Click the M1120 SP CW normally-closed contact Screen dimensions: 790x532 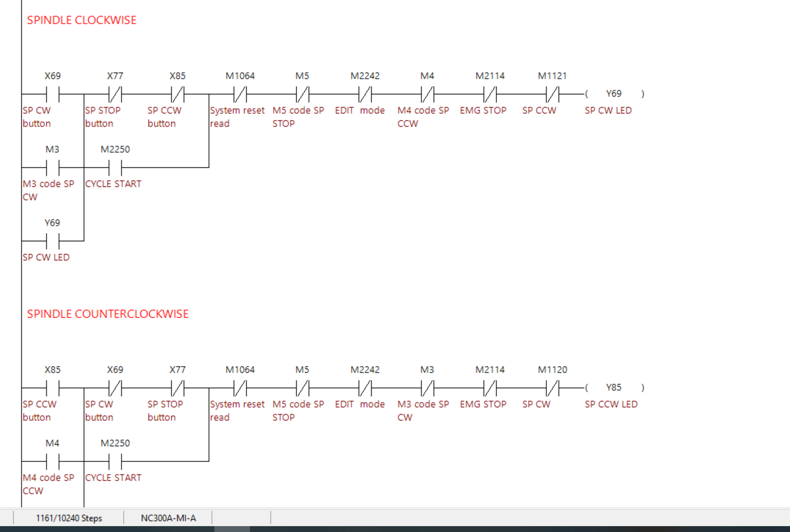point(552,388)
